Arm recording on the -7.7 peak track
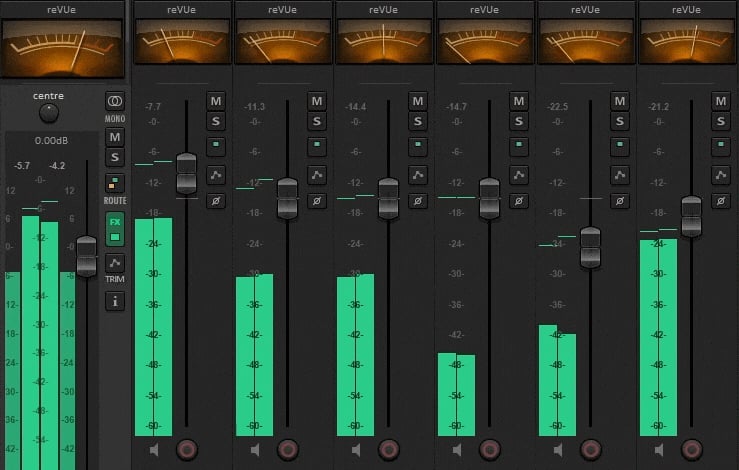Viewport: 739px width, 470px height. [186, 449]
